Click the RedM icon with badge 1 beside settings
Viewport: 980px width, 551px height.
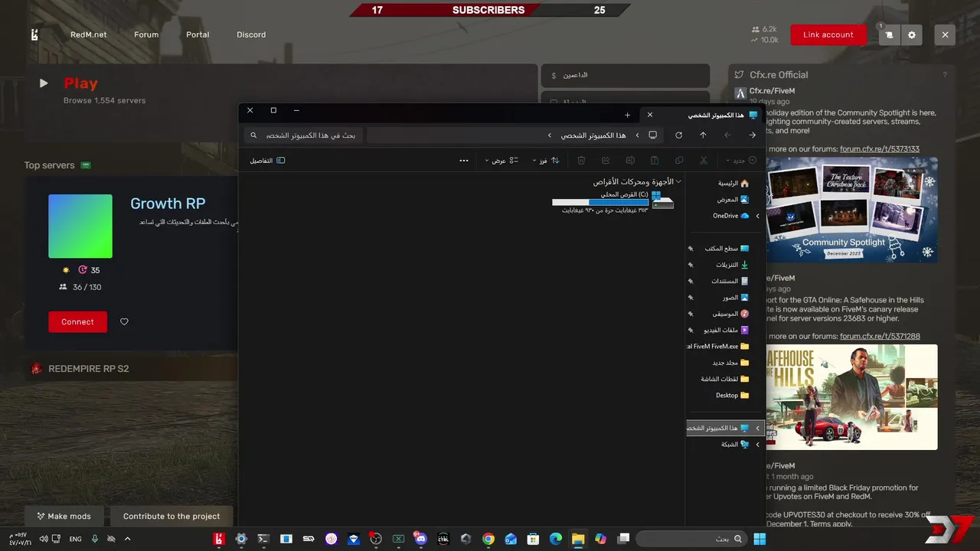tap(889, 34)
